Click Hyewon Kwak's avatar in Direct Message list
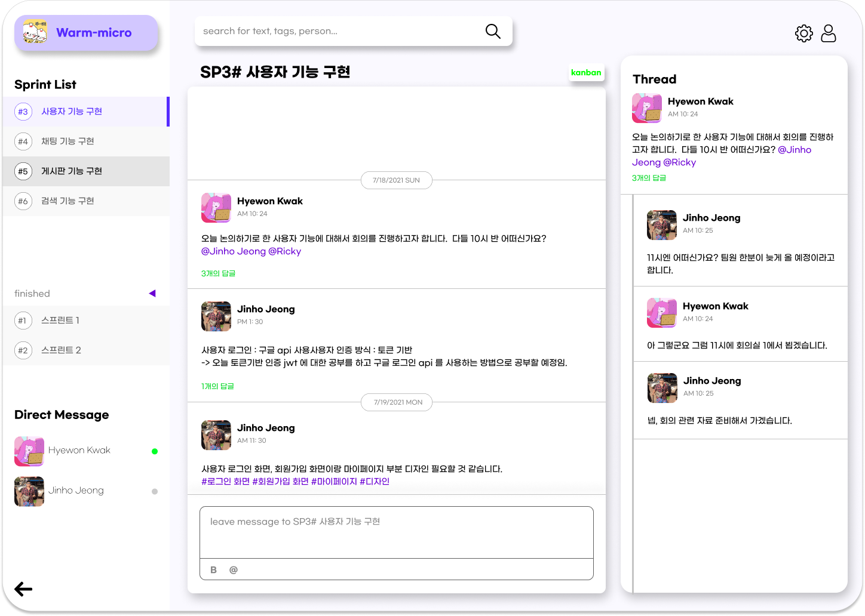The image size is (865, 616). pyautogui.click(x=29, y=451)
